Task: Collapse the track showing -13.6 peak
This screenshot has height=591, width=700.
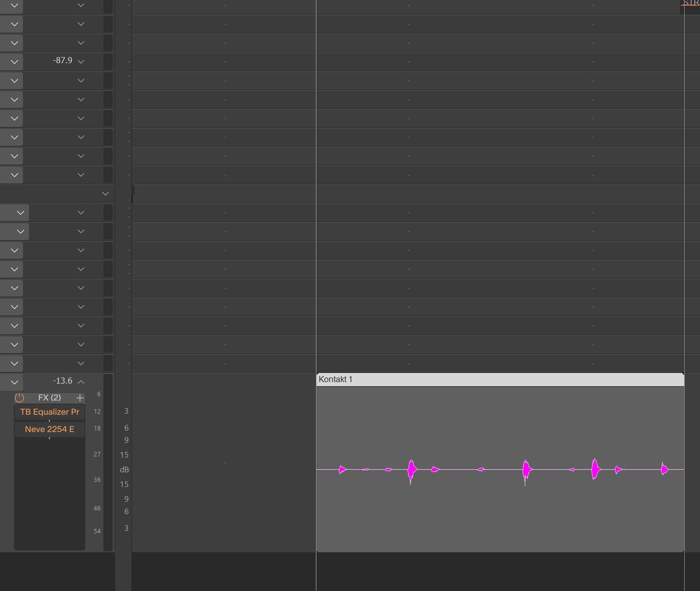Action: (x=81, y=382)
